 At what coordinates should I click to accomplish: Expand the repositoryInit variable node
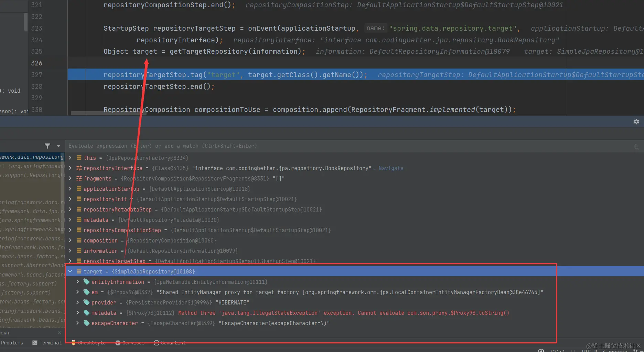point(70,199)
